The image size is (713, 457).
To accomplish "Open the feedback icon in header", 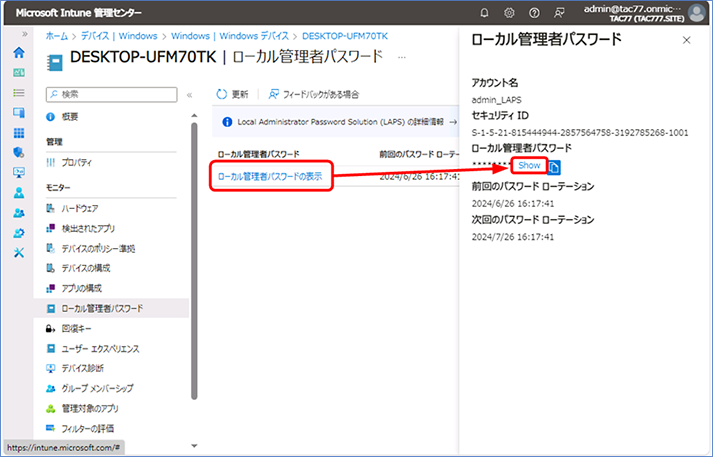I will click(559, 13).
